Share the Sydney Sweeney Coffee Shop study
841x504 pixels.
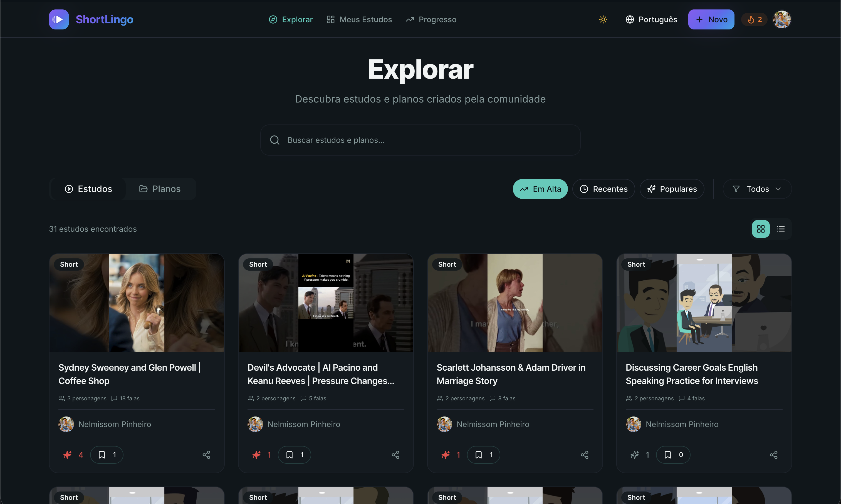point(206,455)
